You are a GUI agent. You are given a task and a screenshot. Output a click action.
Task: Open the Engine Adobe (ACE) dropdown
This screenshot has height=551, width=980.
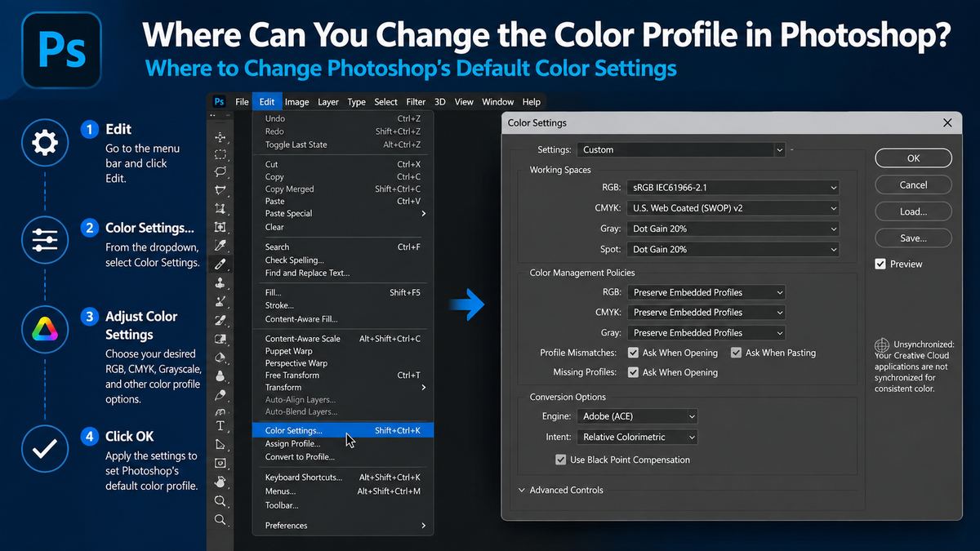pyautogui.click(x=637, y=416)
